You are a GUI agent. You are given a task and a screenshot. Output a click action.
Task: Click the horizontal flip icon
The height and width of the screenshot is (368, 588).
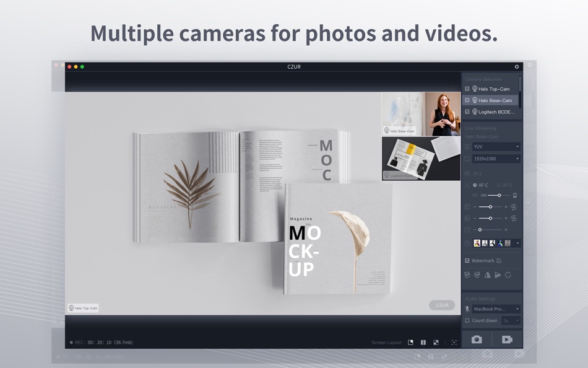point(486,275)
